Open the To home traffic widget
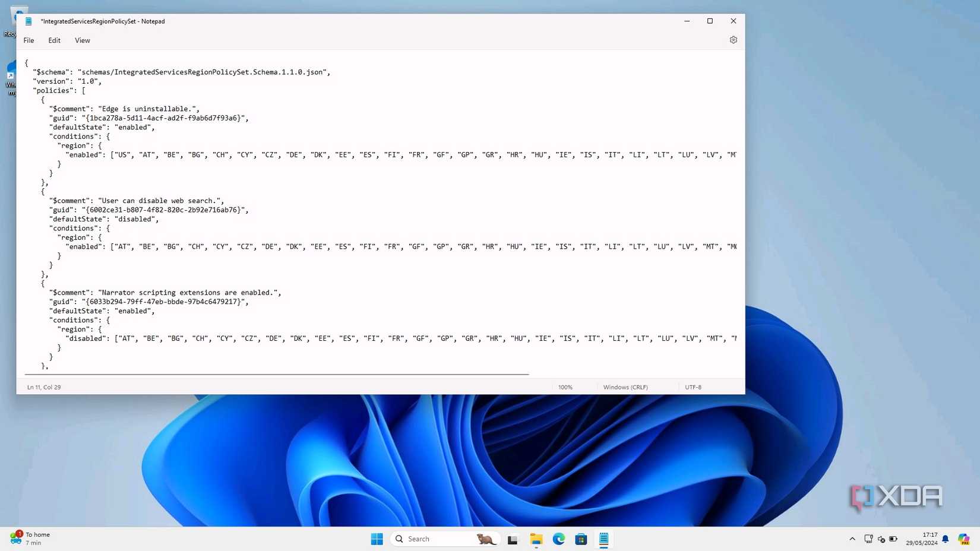 pyautogui.click(x=31, y=539)
